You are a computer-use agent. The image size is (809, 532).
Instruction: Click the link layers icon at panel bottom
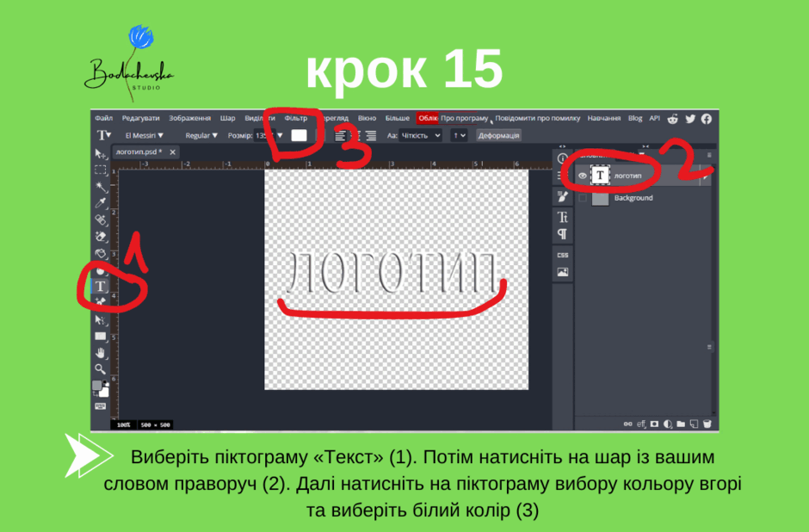[627, 424]
